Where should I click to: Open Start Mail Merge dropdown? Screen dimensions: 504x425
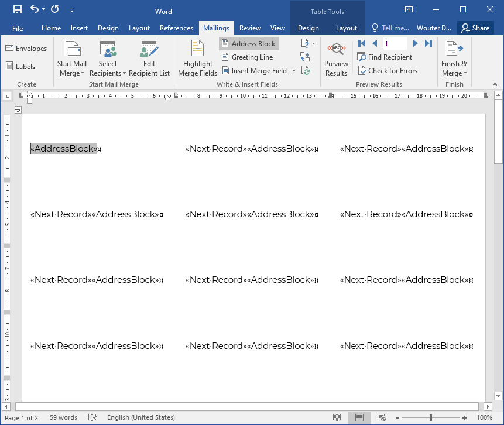pyautogui.click(x=71, y=59)
